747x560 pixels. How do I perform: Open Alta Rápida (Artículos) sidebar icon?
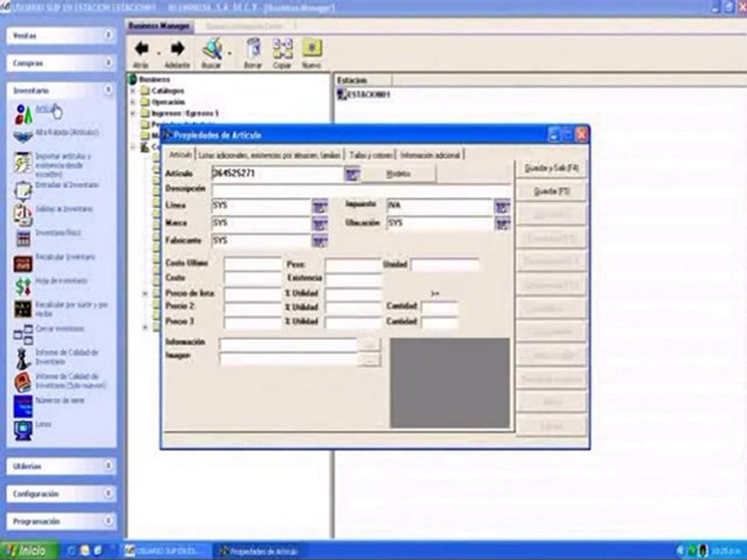23,137
